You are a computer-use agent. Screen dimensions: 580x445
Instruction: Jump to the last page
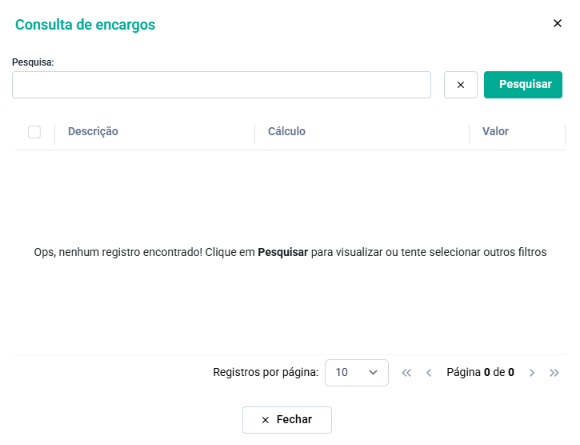point(554,372)
